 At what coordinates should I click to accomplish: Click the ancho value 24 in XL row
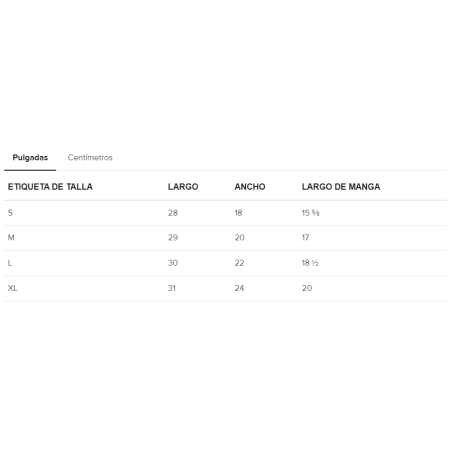pyautogui.click(x=239, y=288)
